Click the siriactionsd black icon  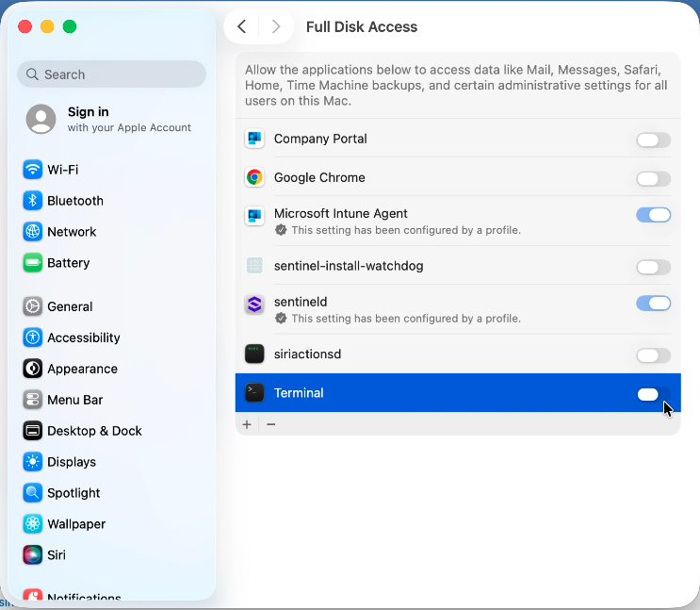[x=254, y=354]
